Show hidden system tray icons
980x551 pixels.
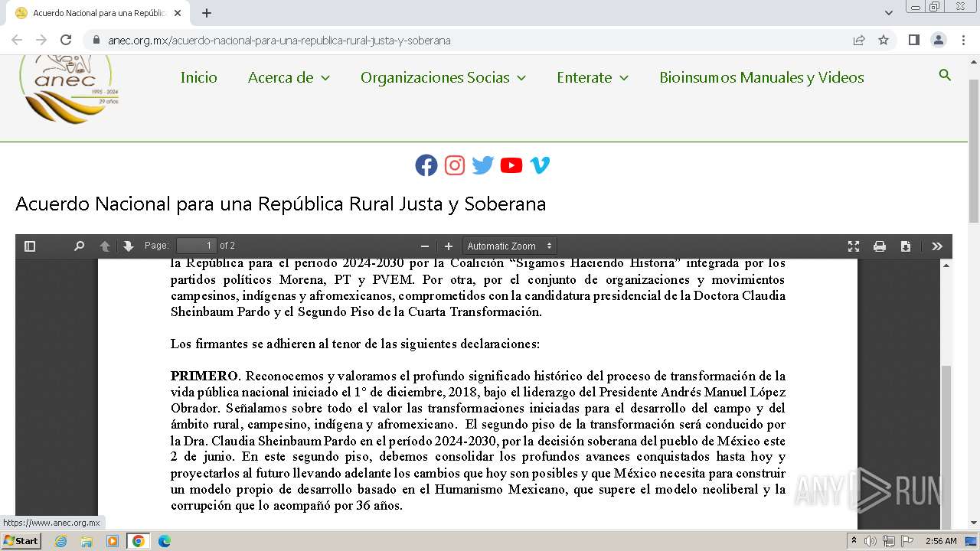[x=854, y=541]
